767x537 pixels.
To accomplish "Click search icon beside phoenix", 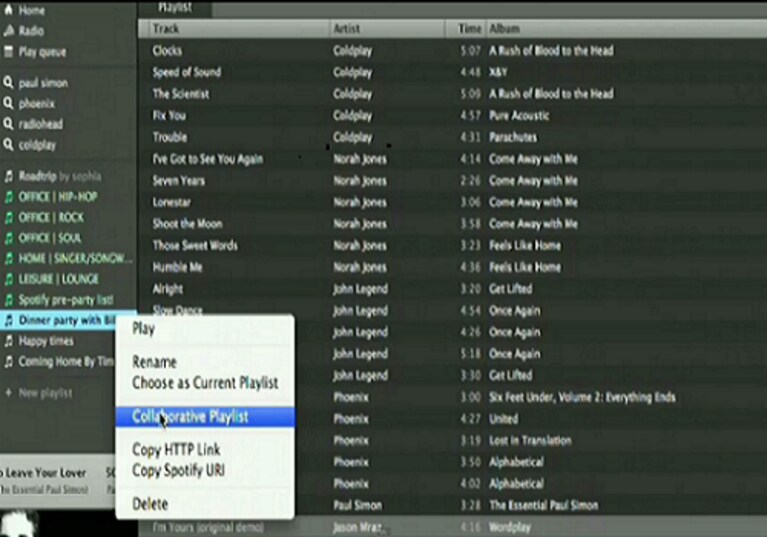I will pos(8,103).
